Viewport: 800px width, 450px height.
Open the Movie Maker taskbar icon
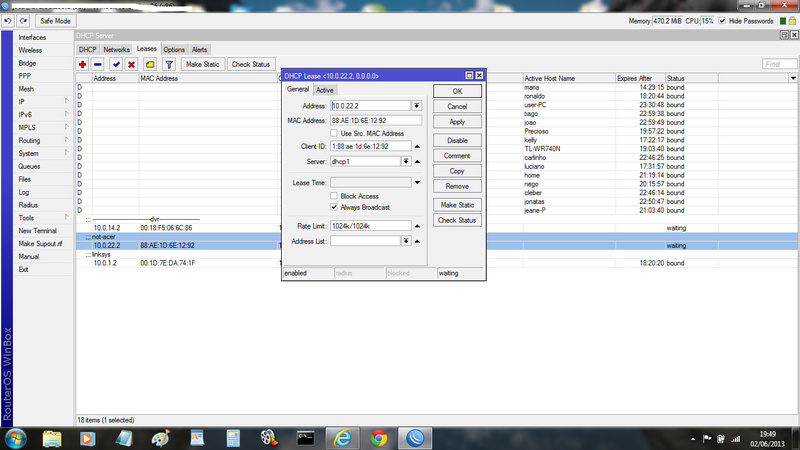tap(269, 438)
